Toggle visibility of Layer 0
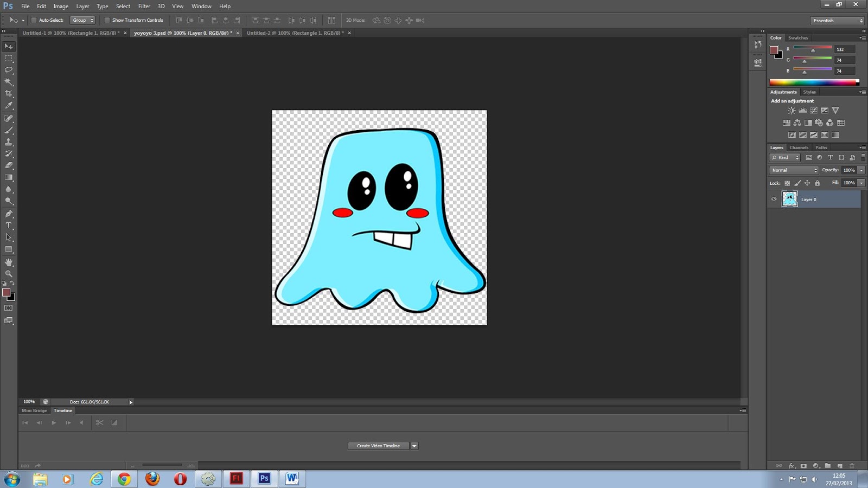 point(774,199)
